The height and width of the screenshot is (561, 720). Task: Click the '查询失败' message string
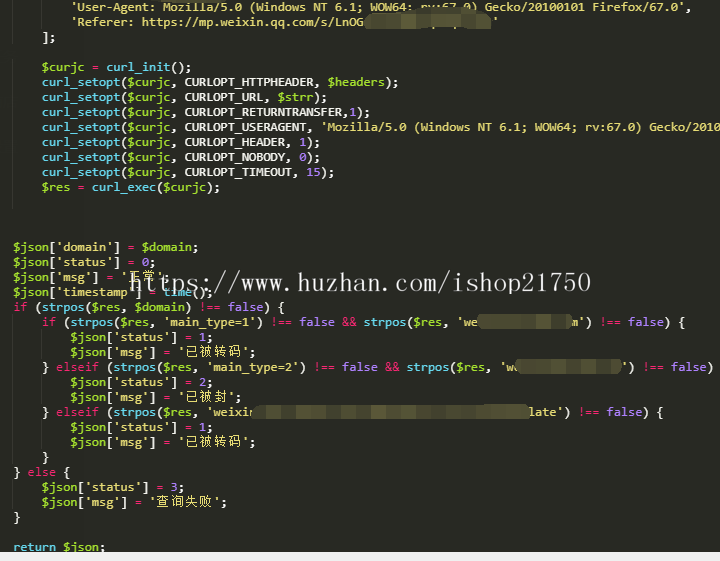click(x=184, y=502)
